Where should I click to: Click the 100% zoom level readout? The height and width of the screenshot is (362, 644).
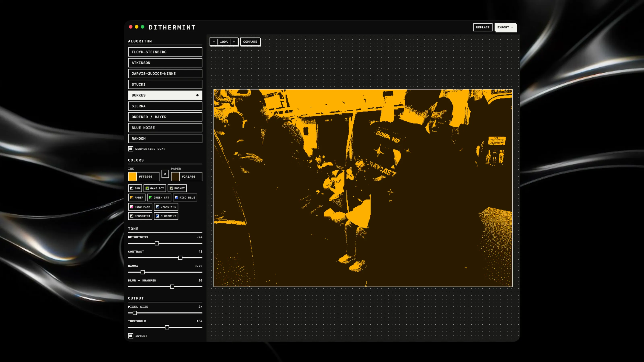pos(224,42)
